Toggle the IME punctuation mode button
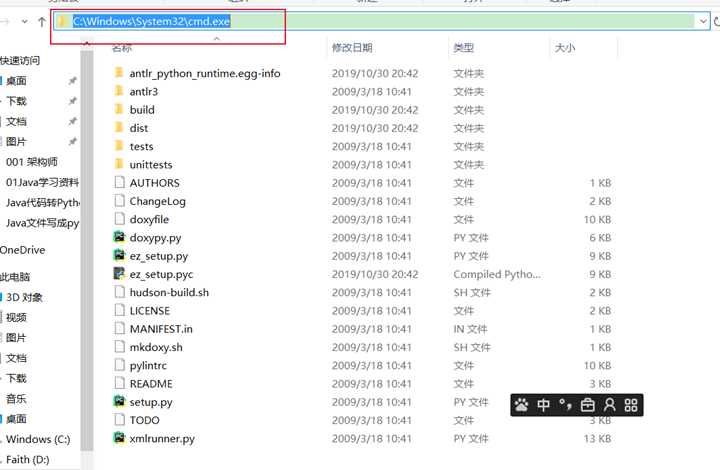Viewport: 720px width, 470px height. click(565, 404)
